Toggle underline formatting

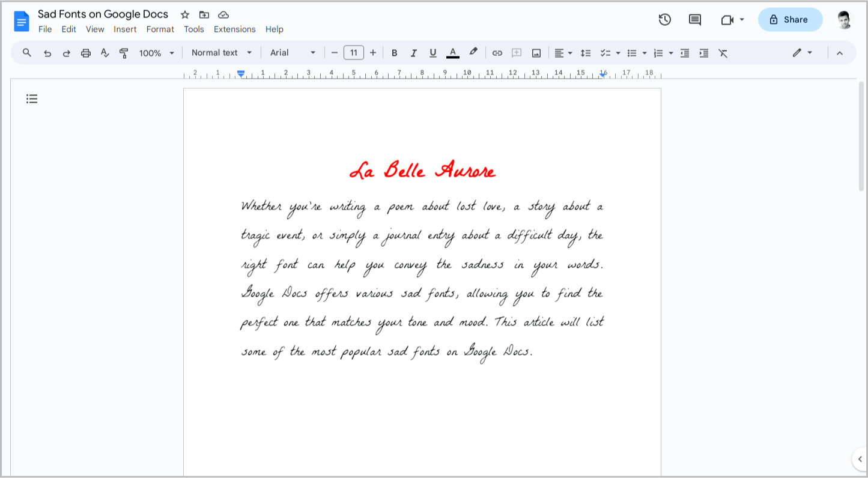coord(432,53)
